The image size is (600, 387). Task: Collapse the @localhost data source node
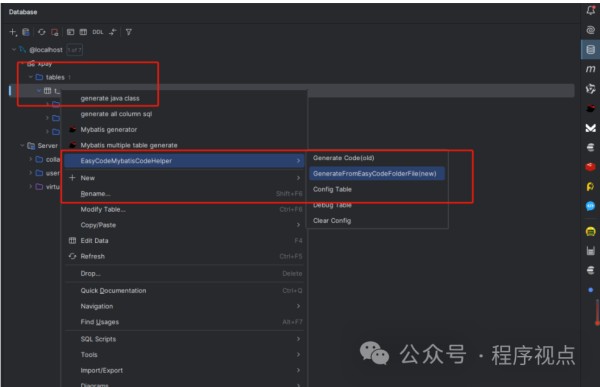(14, 50)
